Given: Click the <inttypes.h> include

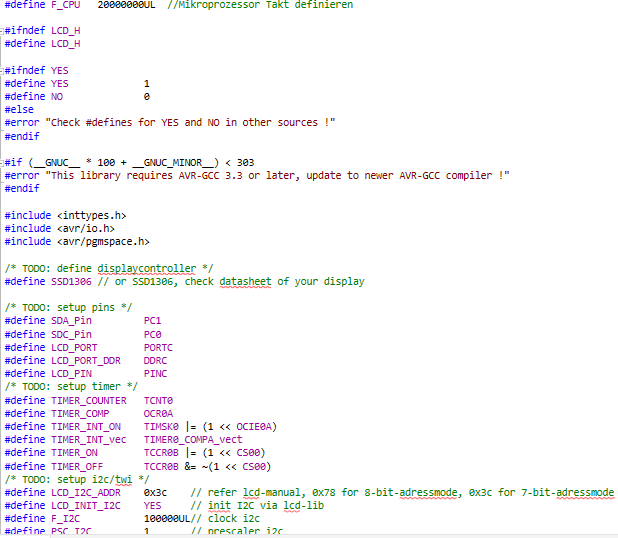Looking at the screenshot, I should pos(91,216).
